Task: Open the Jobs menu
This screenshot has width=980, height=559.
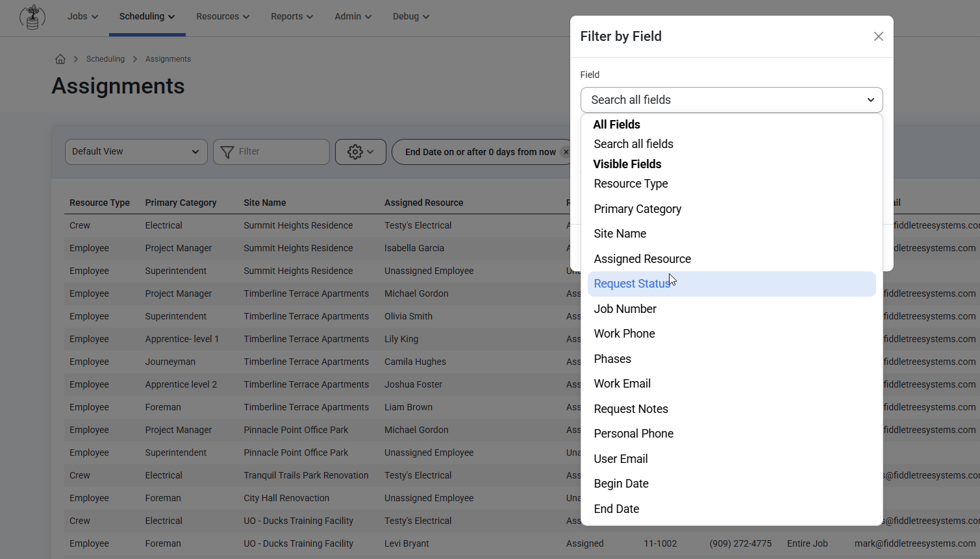Action: coord(82,17)
